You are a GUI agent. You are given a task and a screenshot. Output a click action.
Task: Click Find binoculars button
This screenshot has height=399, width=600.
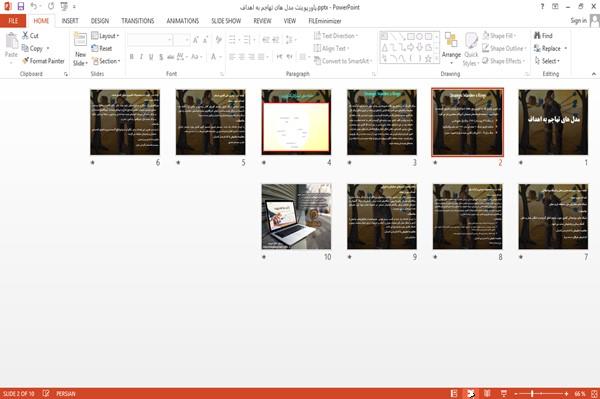(543, 36)
